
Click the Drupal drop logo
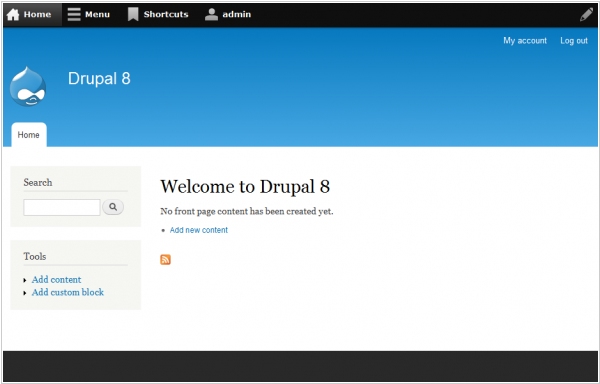(28, 86)
